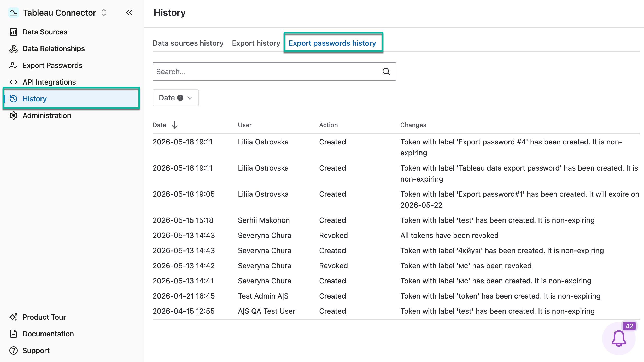Collapse the sidebar with double chevron

pyautogui.click(x=129, y=13)
